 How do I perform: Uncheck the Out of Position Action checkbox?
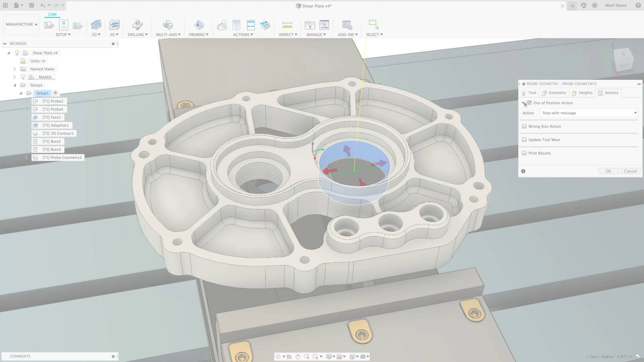(x=529, y=103)
